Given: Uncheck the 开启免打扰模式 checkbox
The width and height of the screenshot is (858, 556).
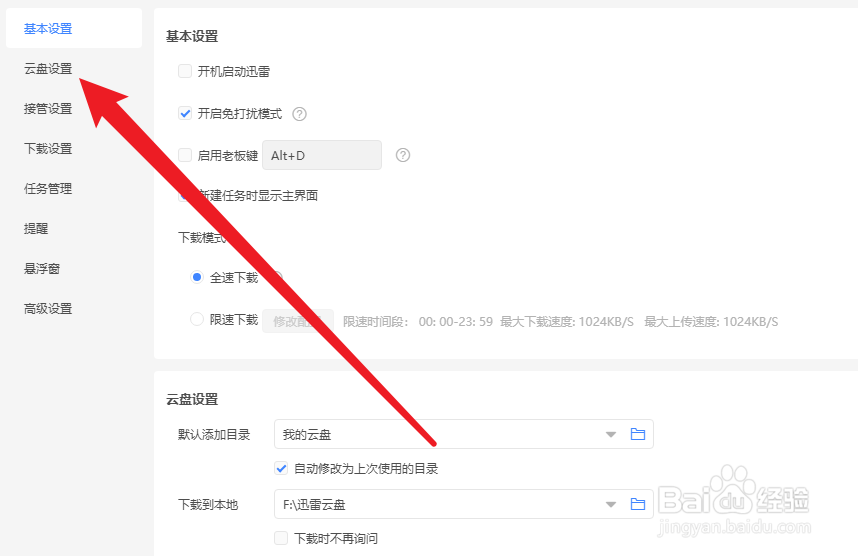Looking at the screenshot, I should tap(185, 113).
